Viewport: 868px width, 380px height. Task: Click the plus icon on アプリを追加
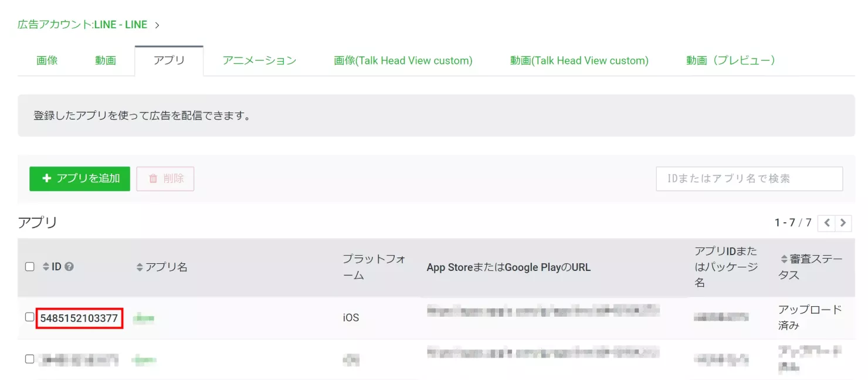tap(47, 179)
